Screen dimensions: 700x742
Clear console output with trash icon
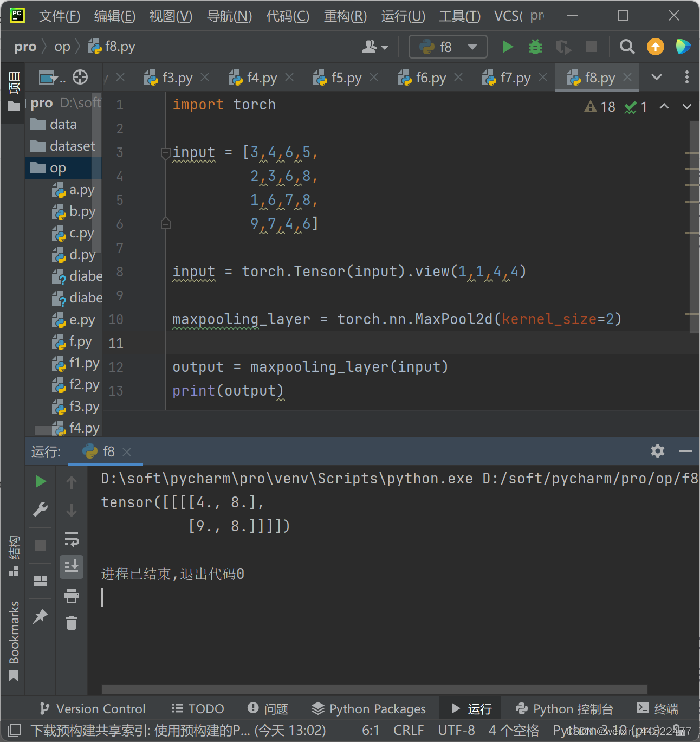click(72, 623)
